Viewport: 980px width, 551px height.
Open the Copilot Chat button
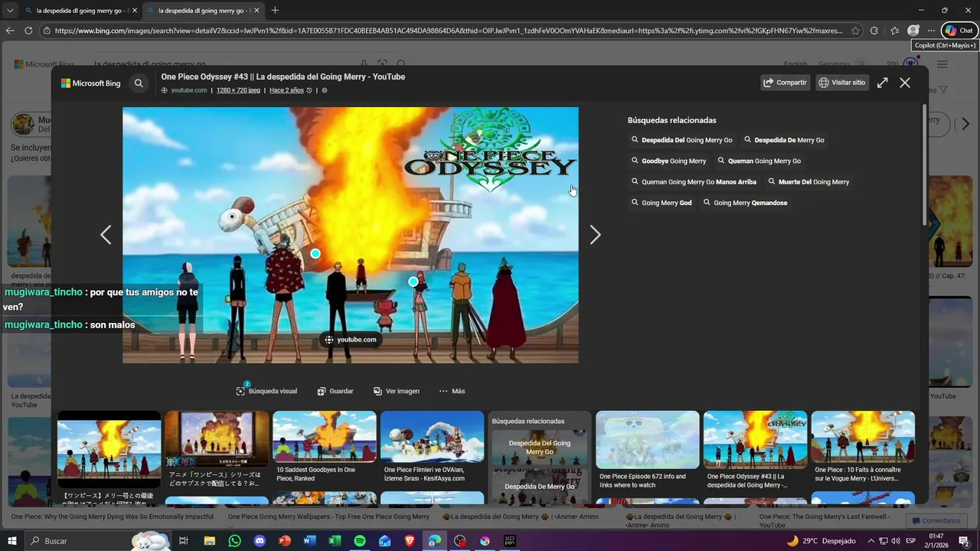coord(959,31)
